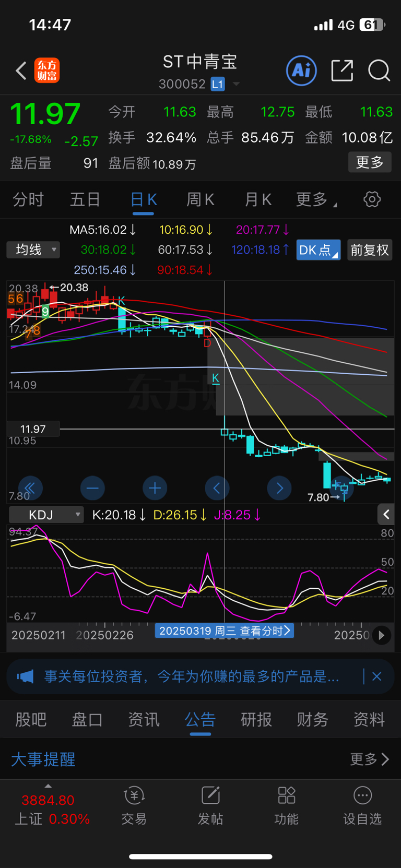The image size is (401, 868).
Task: Toggle DK点 signal display
Action: 319,250
